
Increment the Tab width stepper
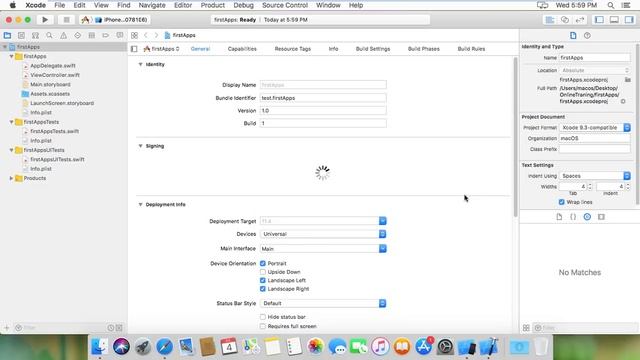(590, 185)
